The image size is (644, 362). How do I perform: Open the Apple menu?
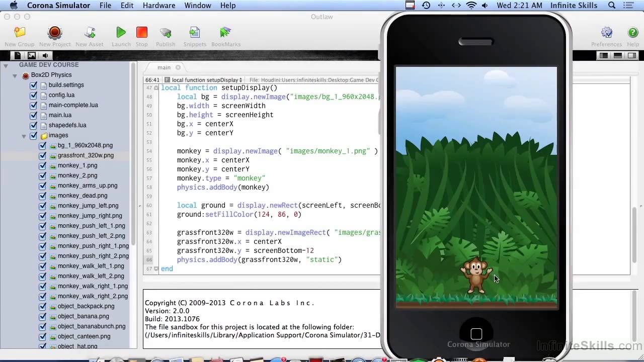tap(14, 6)
